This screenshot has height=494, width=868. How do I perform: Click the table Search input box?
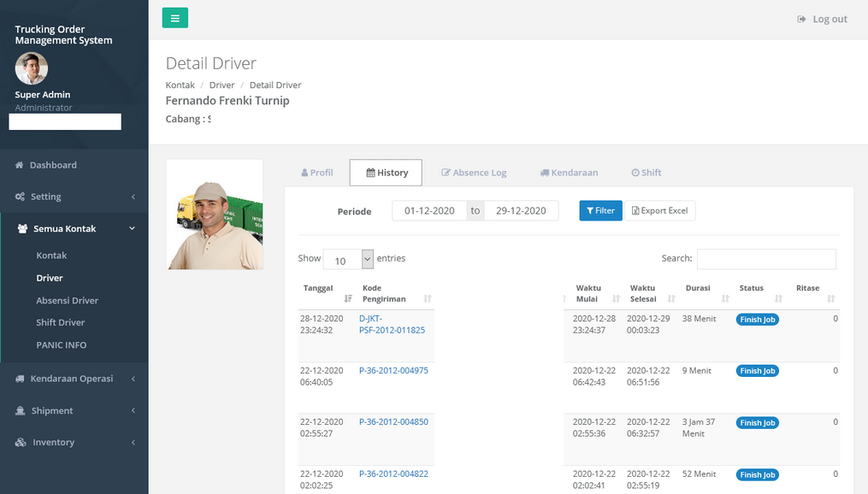[x=766, y=259]
